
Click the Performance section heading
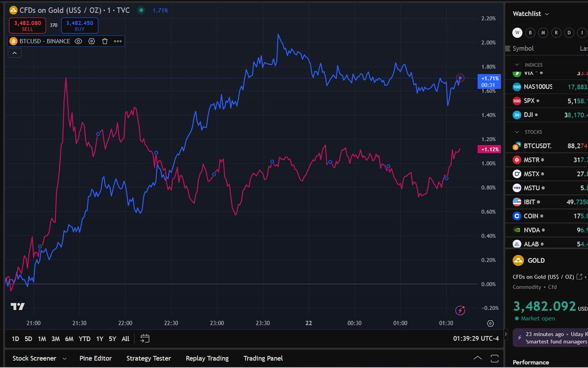[x=531, y=363]
